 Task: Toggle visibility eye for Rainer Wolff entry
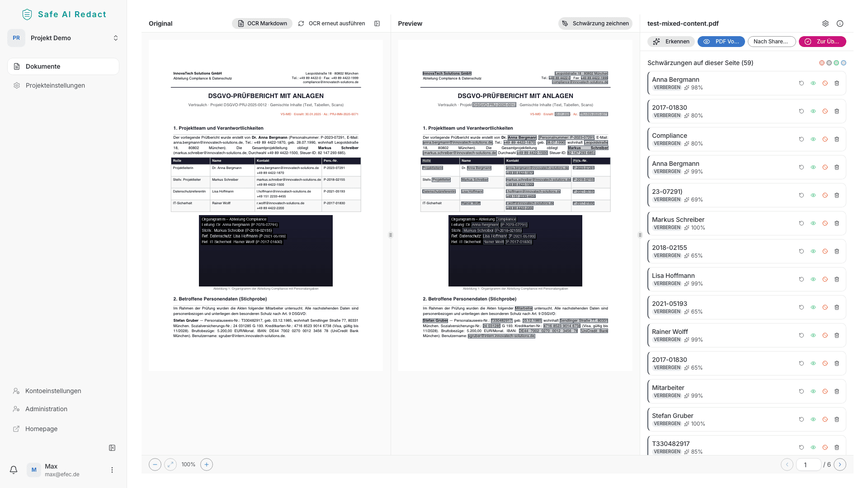pyautogui.click(x=813, y=335)
